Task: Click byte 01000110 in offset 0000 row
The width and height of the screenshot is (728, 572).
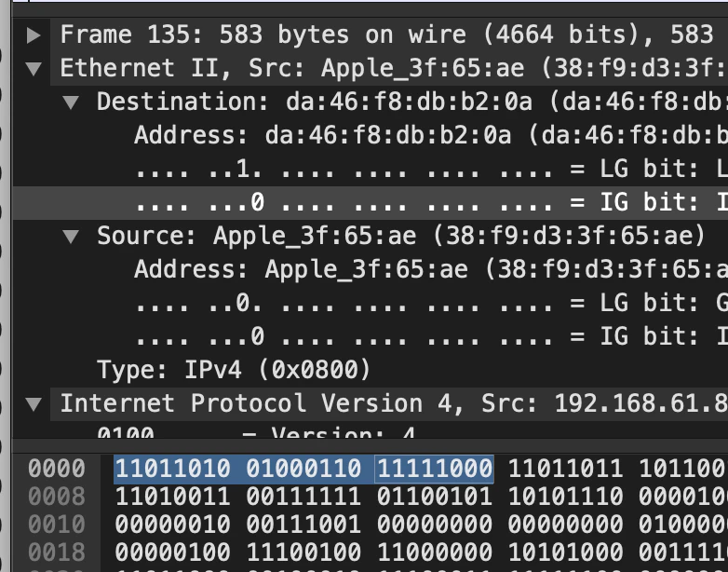Action: point(303,469)
